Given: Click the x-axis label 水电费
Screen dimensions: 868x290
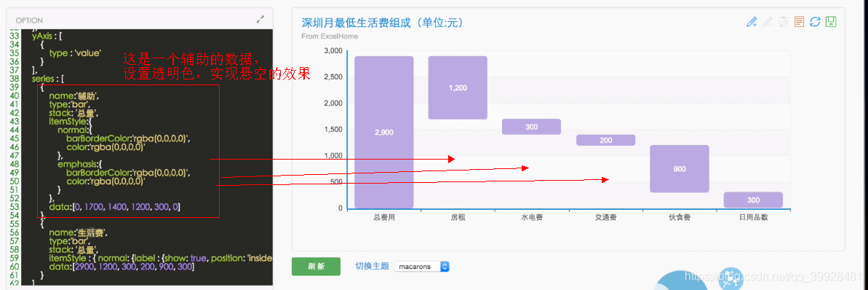Looking at the screenshot, I should [x=531, y=217].
